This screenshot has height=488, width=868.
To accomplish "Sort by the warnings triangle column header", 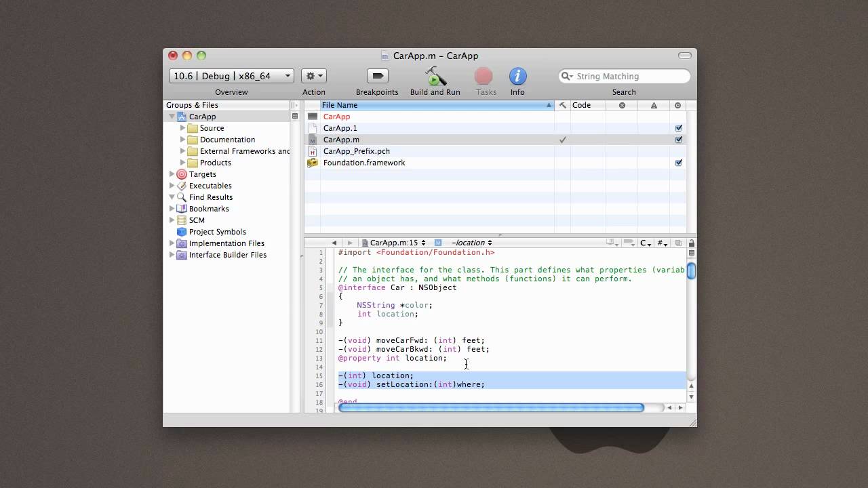I will pyautogui.click(x=654, y=105).
